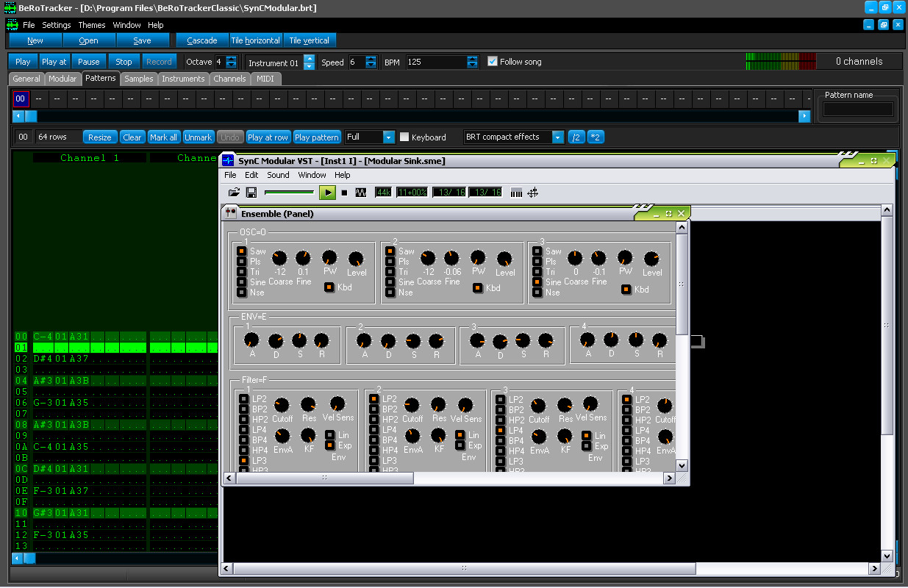Switch to the Samples tab
Viewport: 908px width, 588px height.
pyautogui.click(x=138, y=79)
